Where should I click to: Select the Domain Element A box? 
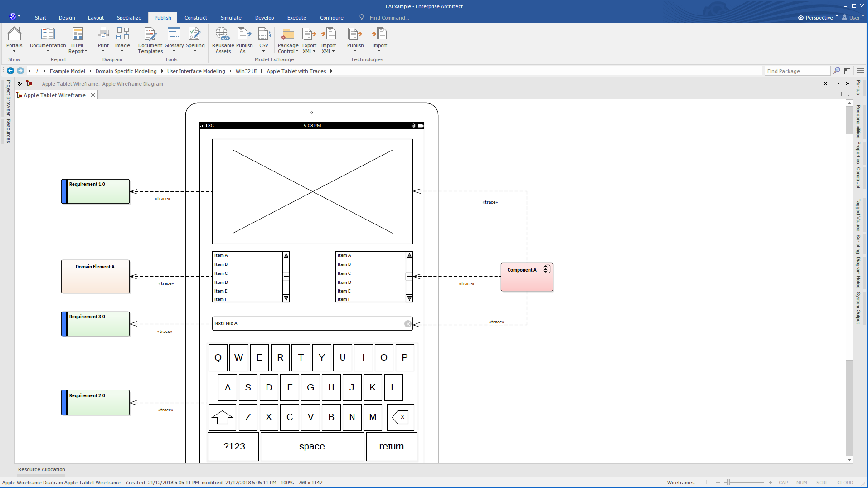tap(95, 276)
